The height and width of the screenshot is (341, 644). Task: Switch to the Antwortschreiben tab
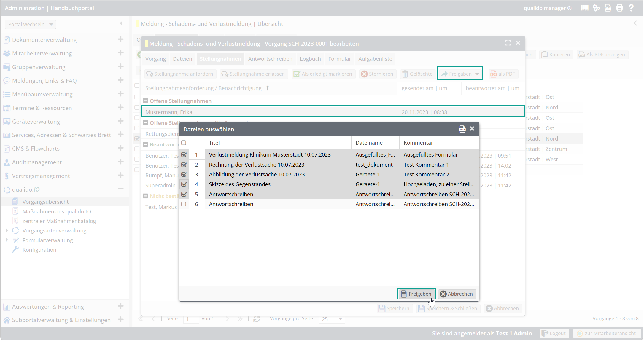(x=270, y=59)
